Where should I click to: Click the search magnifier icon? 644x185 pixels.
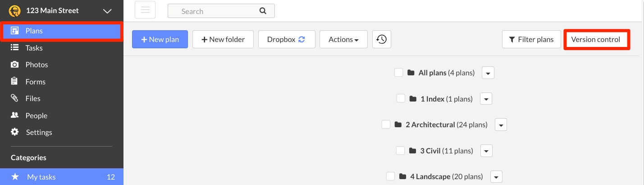263,11
